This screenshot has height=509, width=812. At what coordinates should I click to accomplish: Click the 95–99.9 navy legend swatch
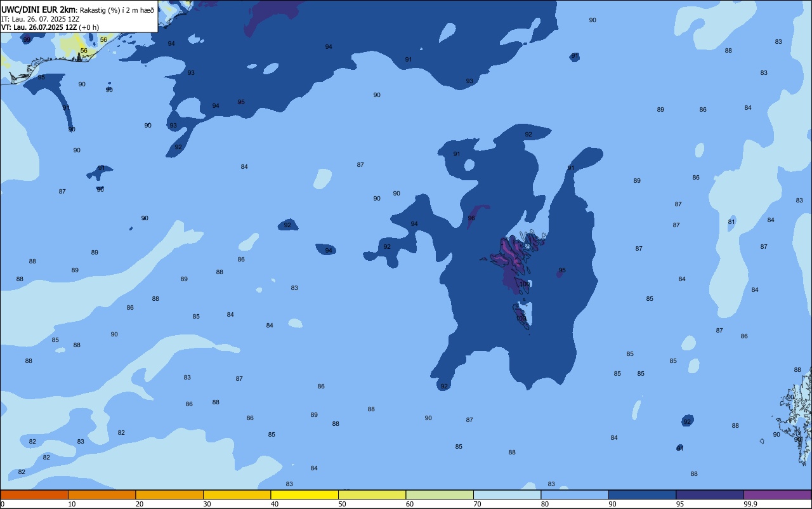coord(710,494)
